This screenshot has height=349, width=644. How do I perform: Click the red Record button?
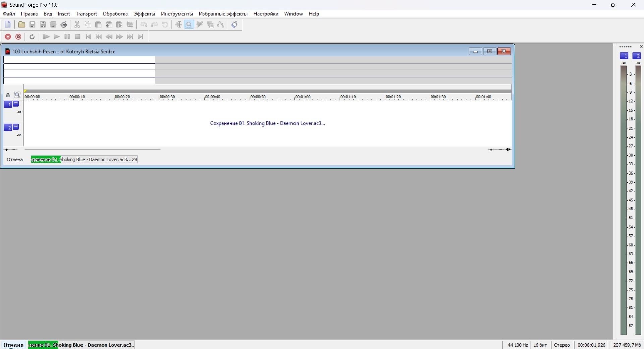[x=8, y=37]
